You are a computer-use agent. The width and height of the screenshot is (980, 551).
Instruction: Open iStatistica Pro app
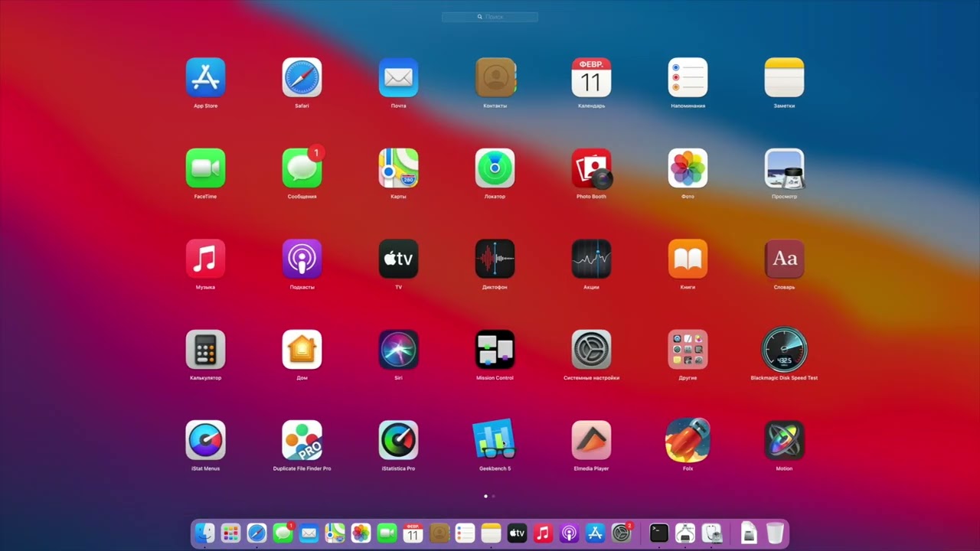tap(398, 440)
